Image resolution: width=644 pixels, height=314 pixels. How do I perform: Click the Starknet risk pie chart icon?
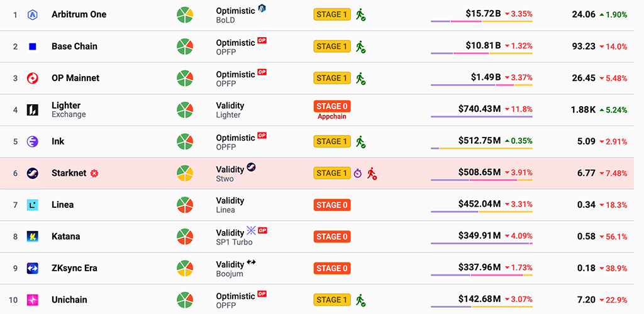(184, 173)
